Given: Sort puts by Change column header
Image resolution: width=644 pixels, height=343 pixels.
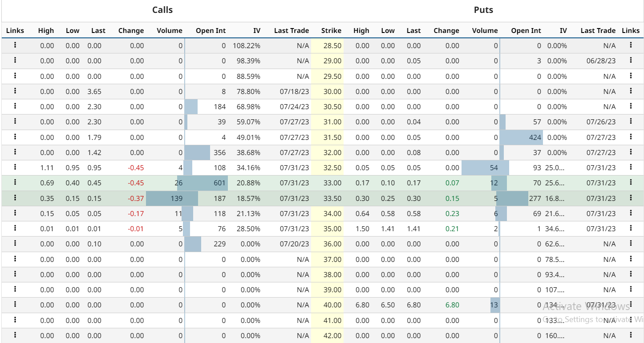Looking at the screenshot, I should pyautogui.click(x=446, y=31).
